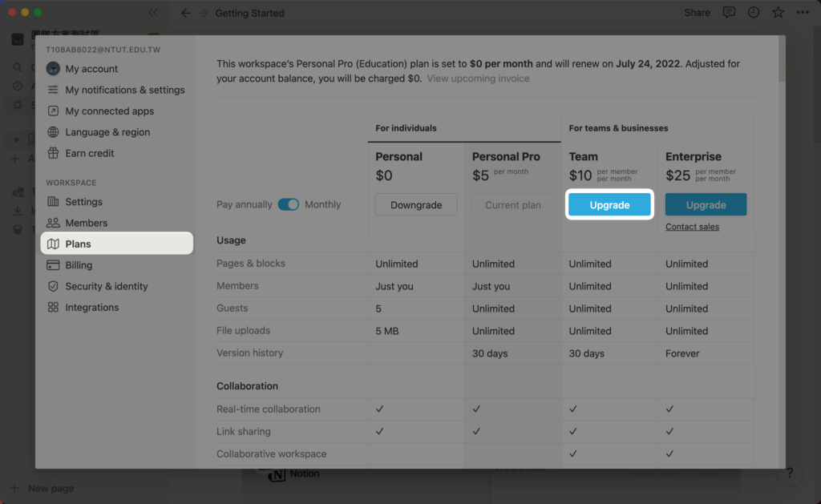Toggle annual versus monthly billing switch
The width and height of the screenshot is (821, 504).
(288, 204)
